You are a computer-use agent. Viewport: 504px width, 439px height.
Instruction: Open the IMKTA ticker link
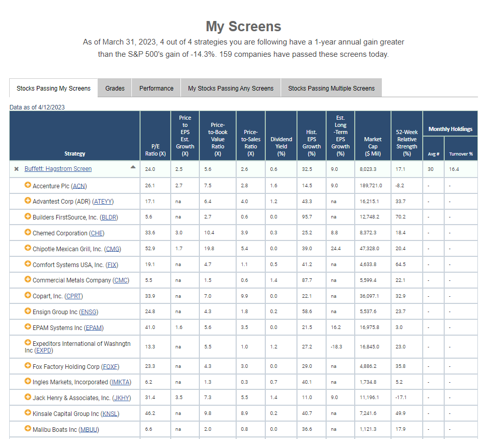tap(121, 382)
